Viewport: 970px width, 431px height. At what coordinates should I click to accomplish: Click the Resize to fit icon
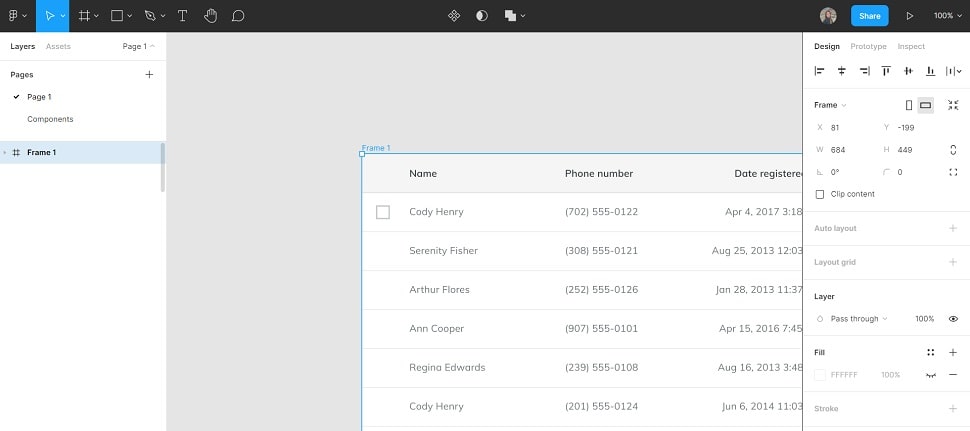953,105
